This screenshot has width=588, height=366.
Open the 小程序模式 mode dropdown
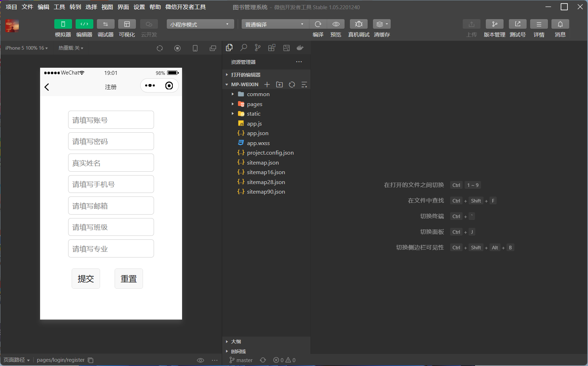(x=200, y=24)
